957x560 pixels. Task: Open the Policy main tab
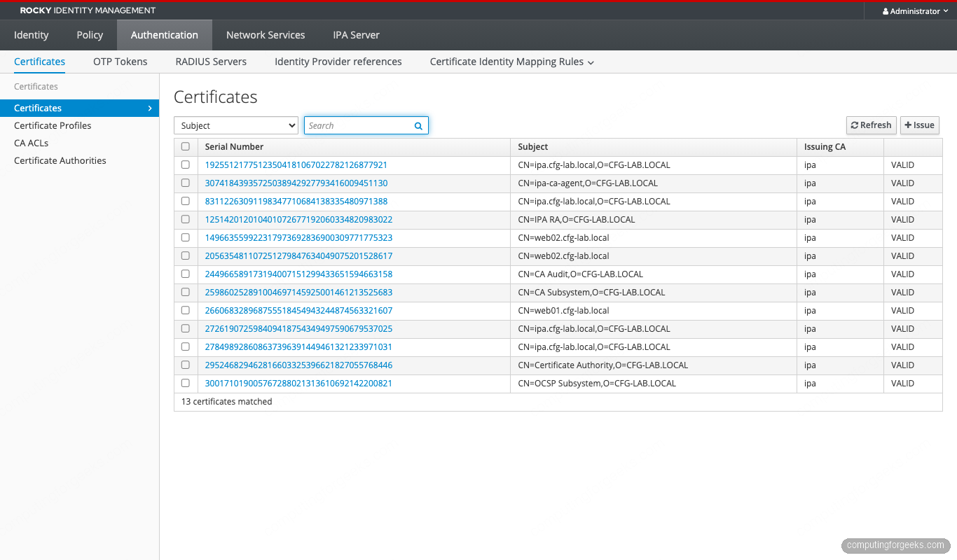point(90,35)
